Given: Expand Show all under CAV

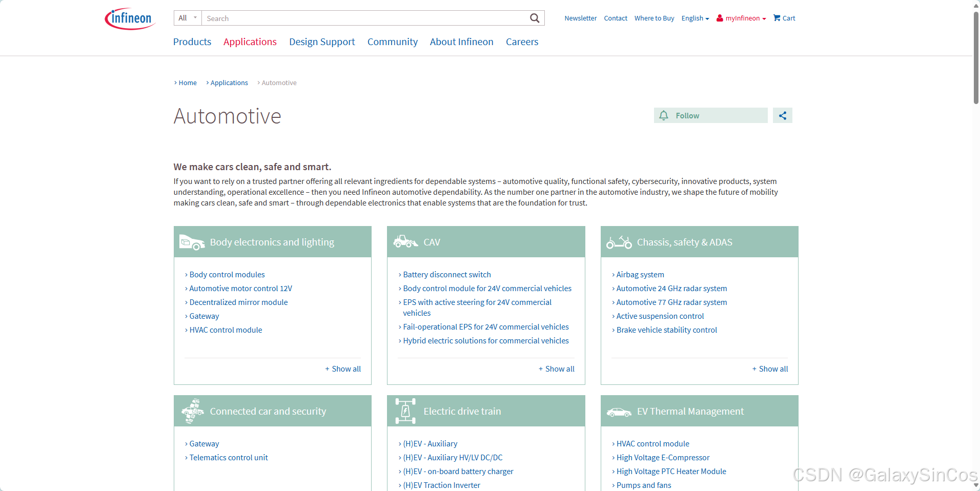Looking at the screenshot, I should (557, 369).
